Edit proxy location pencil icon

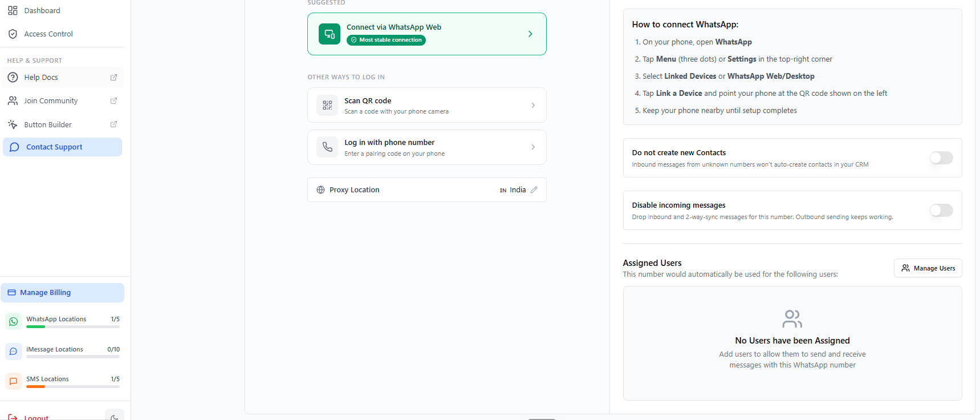click(534, 189)
